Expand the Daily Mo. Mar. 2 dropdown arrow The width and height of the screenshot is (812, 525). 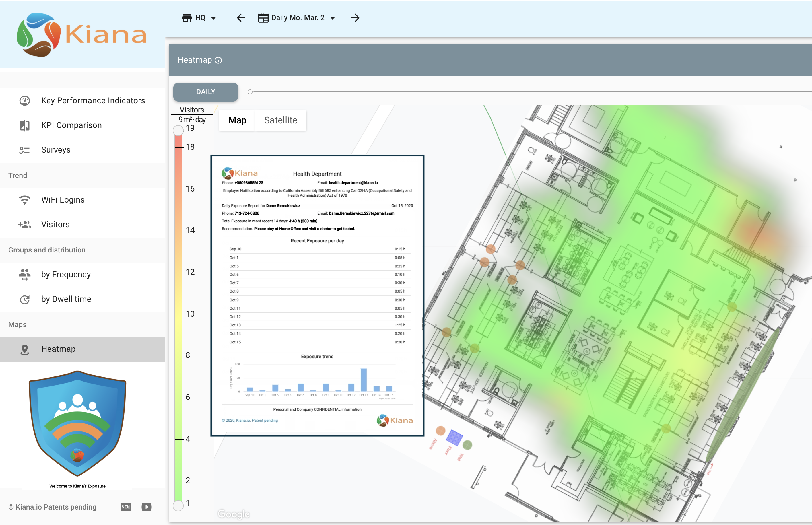(x=333, y=18)
